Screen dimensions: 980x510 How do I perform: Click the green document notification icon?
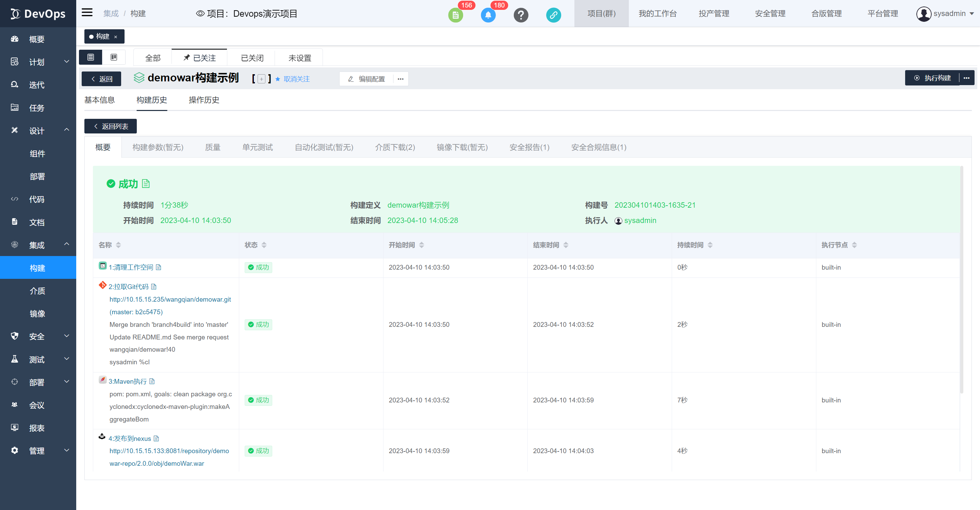coord(455,15)
